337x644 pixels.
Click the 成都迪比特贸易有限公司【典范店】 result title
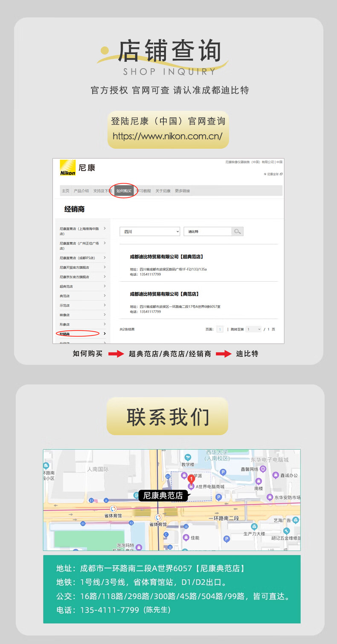(164, 294)
